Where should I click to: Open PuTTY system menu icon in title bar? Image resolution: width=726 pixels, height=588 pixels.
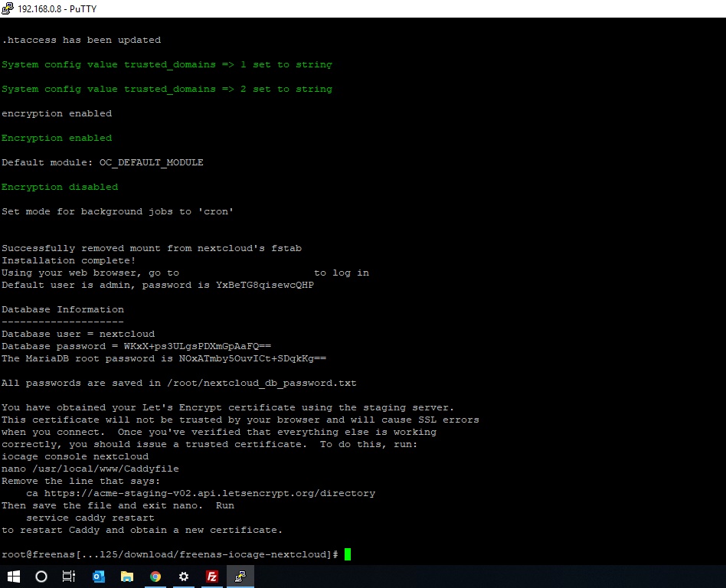coord(8,8)
